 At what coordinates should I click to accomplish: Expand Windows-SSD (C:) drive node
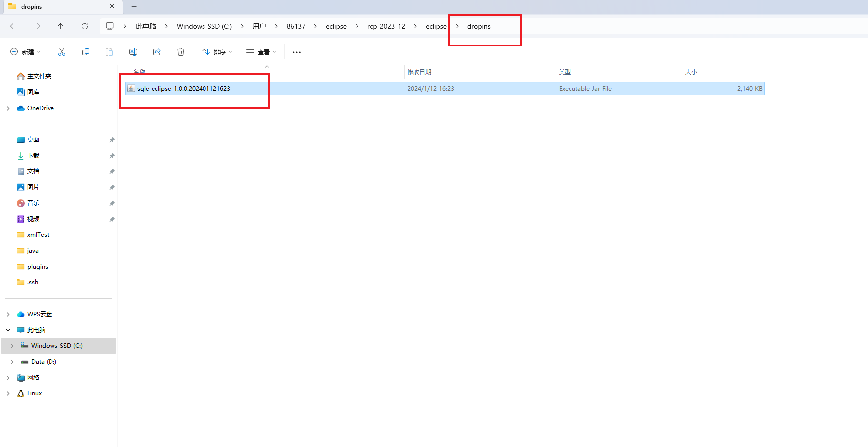point(12,346)
